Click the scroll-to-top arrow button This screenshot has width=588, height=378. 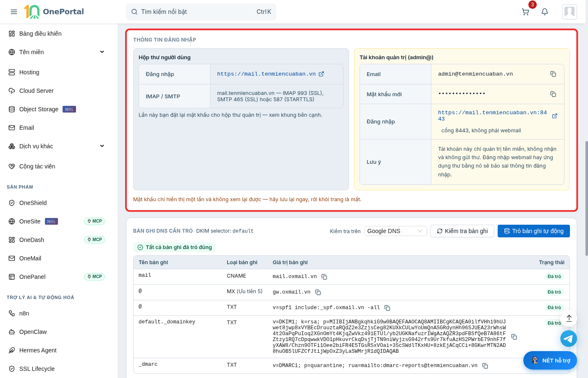point(569,318)
